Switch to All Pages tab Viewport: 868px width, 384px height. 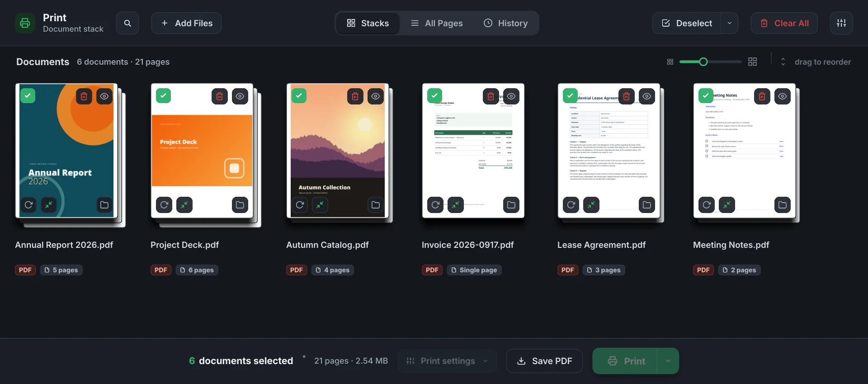tap(437, 23)
